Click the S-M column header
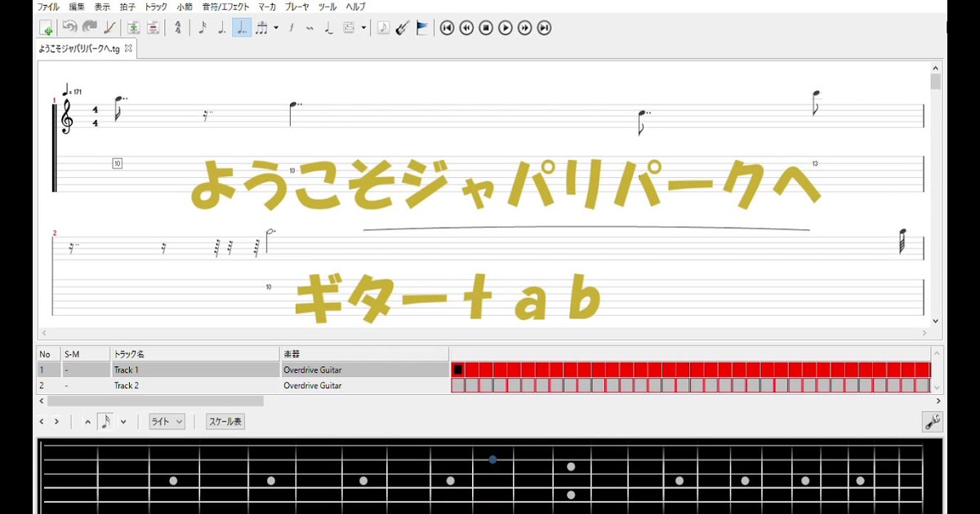 coord(85,354)
